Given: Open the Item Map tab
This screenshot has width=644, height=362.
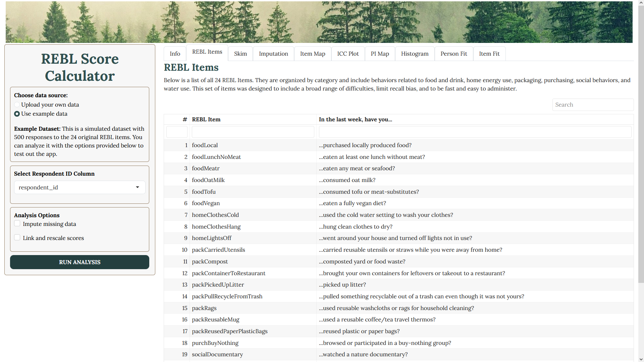Looking at the screenshot, I should (x=312, y=54).
